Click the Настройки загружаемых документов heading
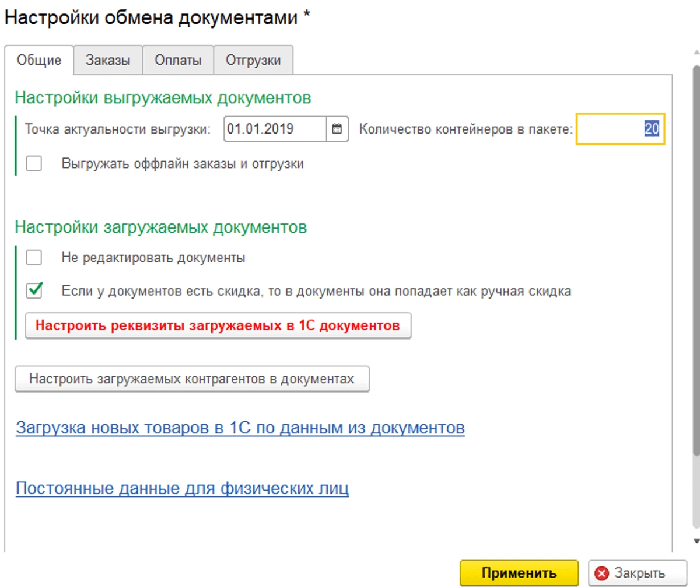Image resolution: width=700 pixels, height=588 pixels. point(160,227)
